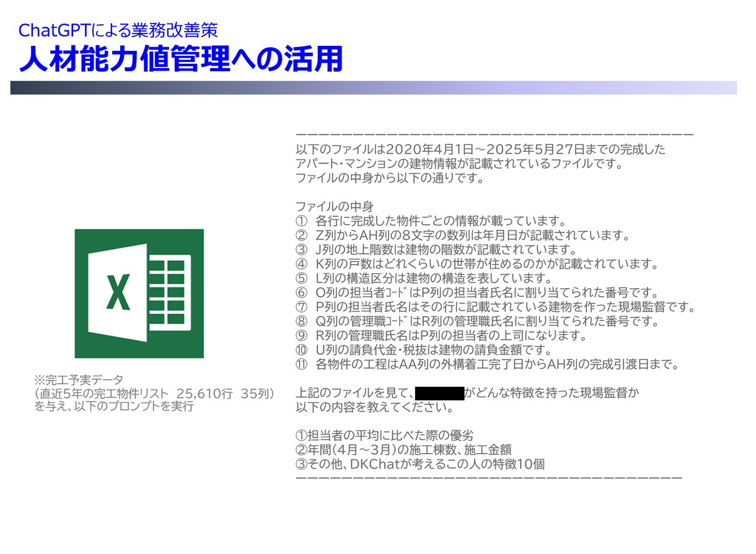Click the green Excel file icon

tap(139, 293)
